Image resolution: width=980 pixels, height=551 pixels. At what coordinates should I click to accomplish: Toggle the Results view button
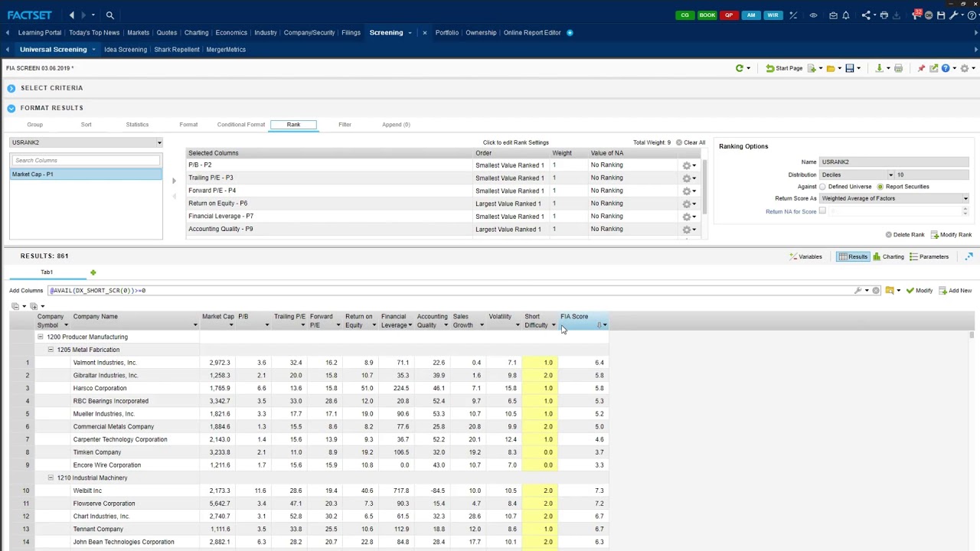852,257
